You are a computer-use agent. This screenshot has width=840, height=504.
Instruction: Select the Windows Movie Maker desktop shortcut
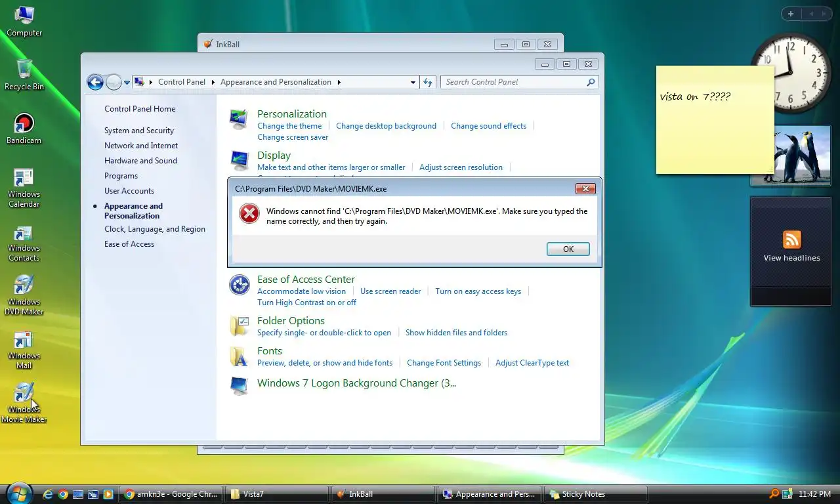coord(24,403)
